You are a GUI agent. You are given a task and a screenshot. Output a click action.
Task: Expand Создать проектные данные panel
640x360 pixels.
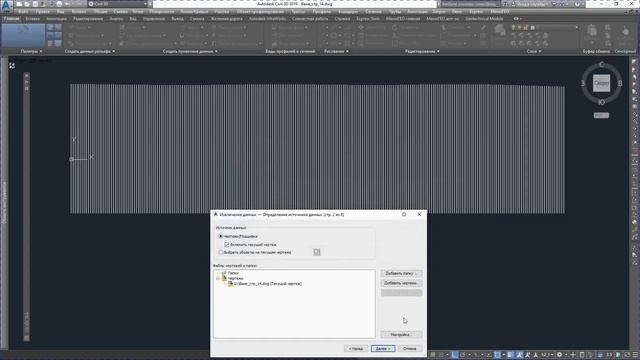[x=190, y=51]
